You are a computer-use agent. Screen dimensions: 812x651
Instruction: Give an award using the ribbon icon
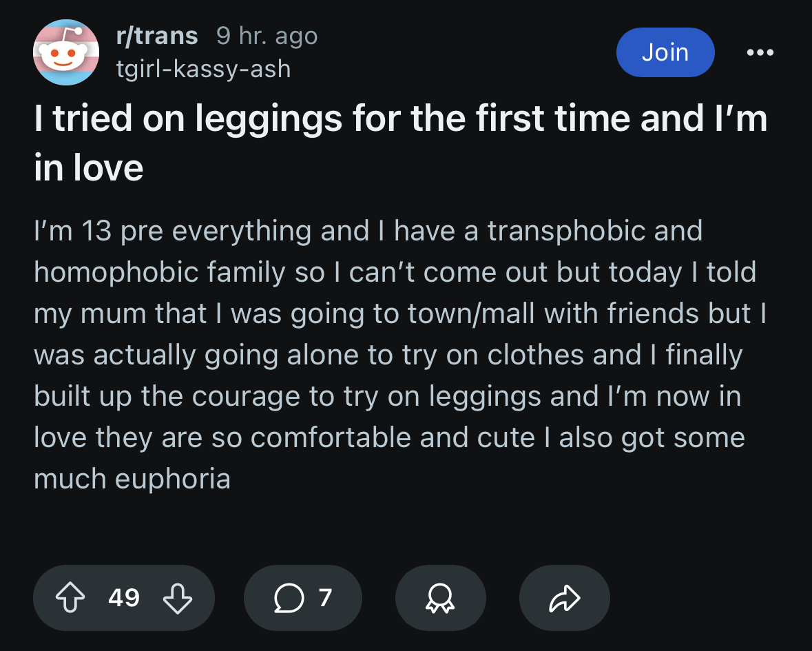tap(440, 598)
